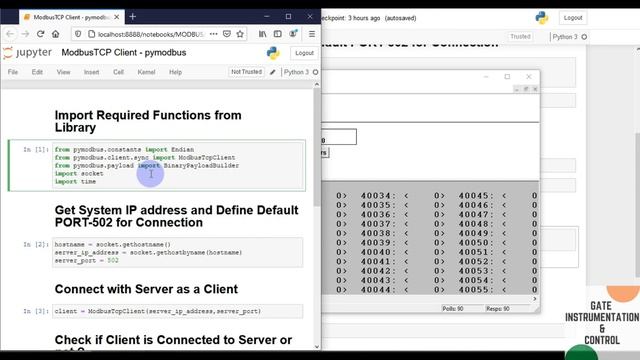Viewport: 640px width, 360px height.
Task: Maximize the Modbus simulator window
Action: (x=507, y=76)
